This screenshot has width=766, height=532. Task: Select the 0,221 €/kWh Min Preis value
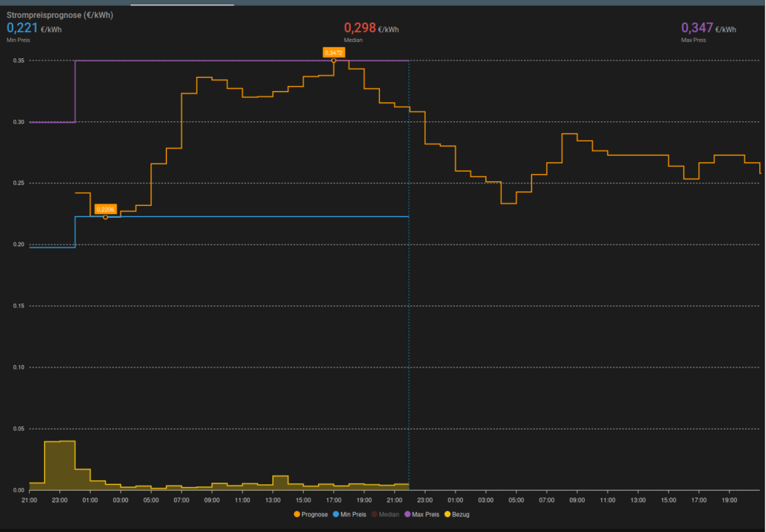(x=34, y=28)
